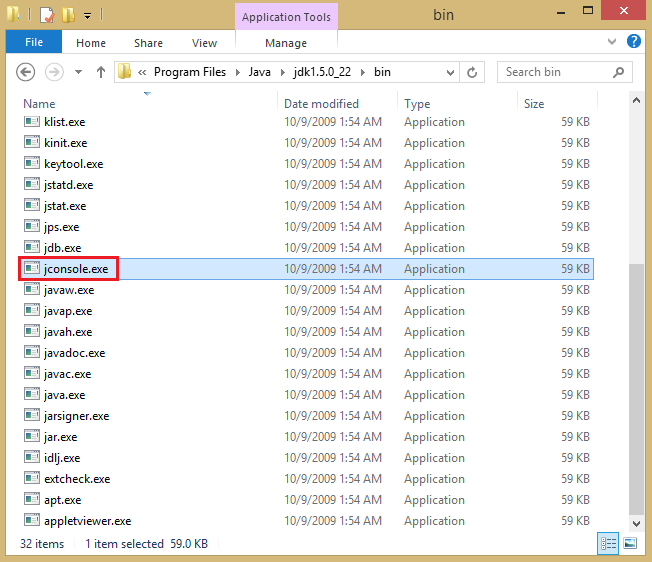Click the 32 items status text

42,544
